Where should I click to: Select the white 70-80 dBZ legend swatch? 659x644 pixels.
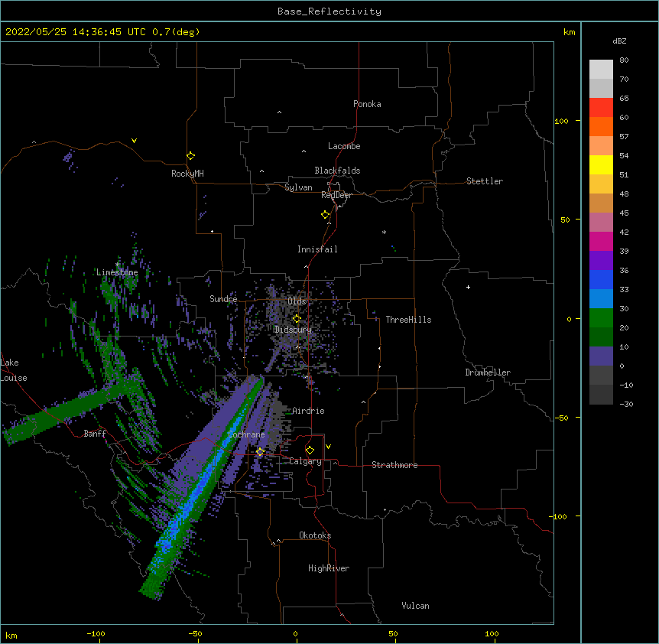pyautogui.click(x=601, y=70)
